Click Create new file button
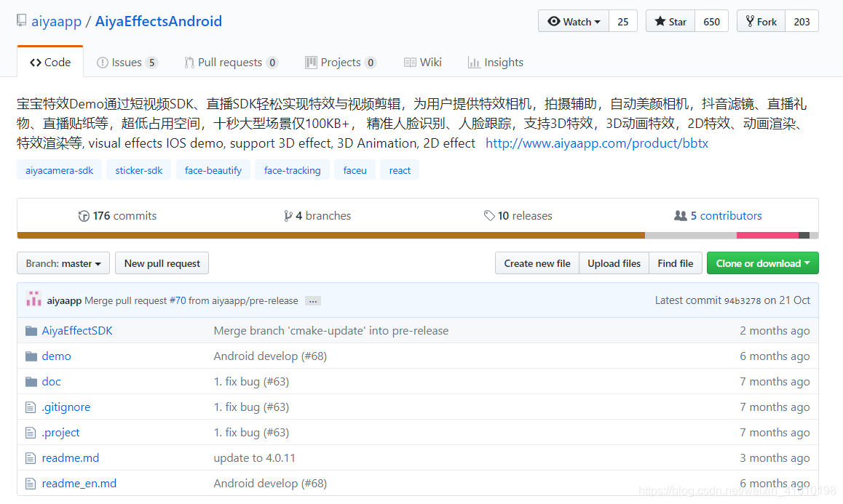This screenshot has width=843, height=504. [x=537, y=263]
